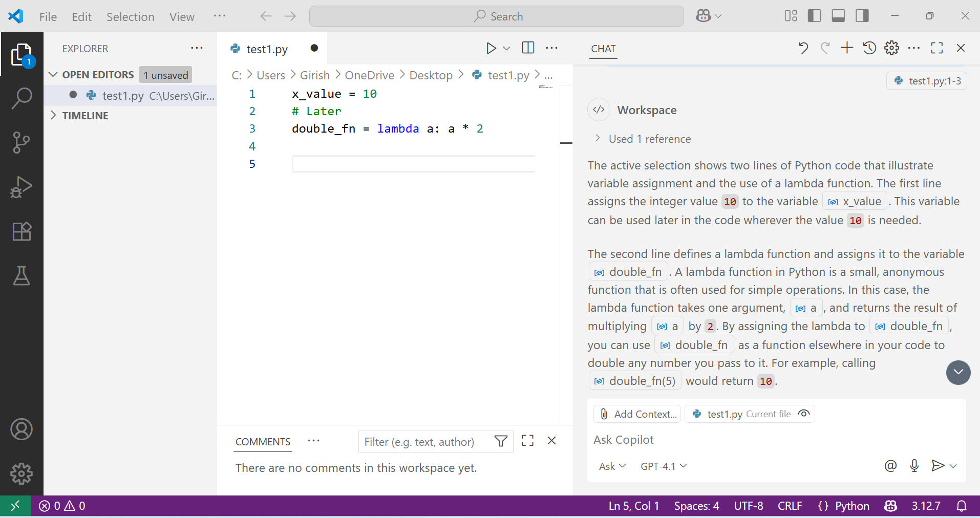
Task: Open the Selection menu
Action: (130, 16)
